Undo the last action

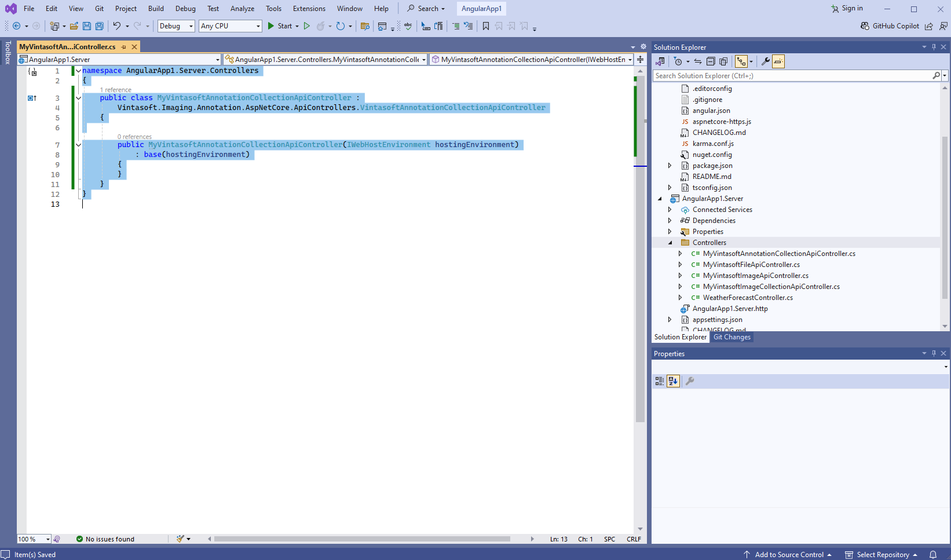coord(116,26)
